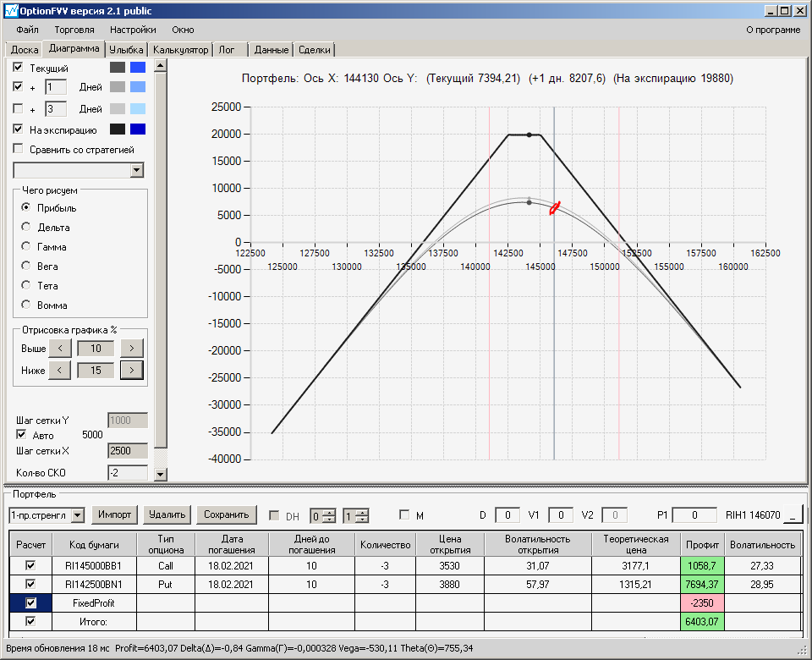This screenshot has width=812, height=660.
Task: Click the OptionFVV app icon in title bar
Action: point(11,10)
